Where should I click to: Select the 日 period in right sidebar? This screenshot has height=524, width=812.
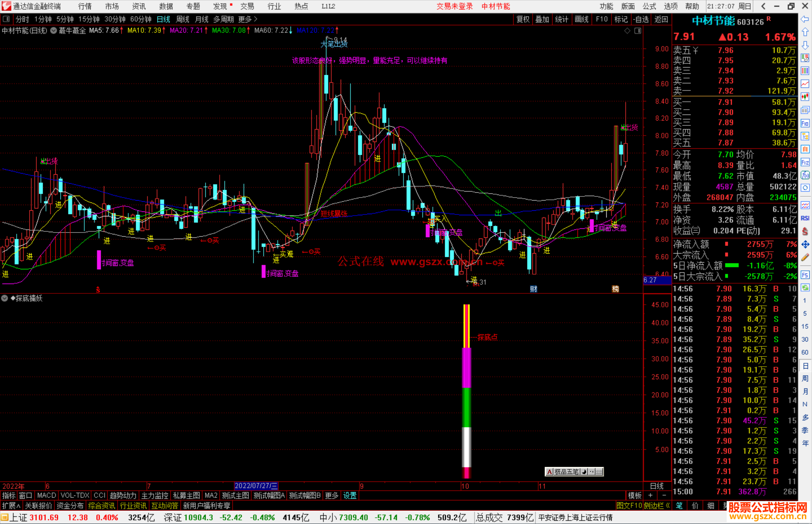(805, 366)
